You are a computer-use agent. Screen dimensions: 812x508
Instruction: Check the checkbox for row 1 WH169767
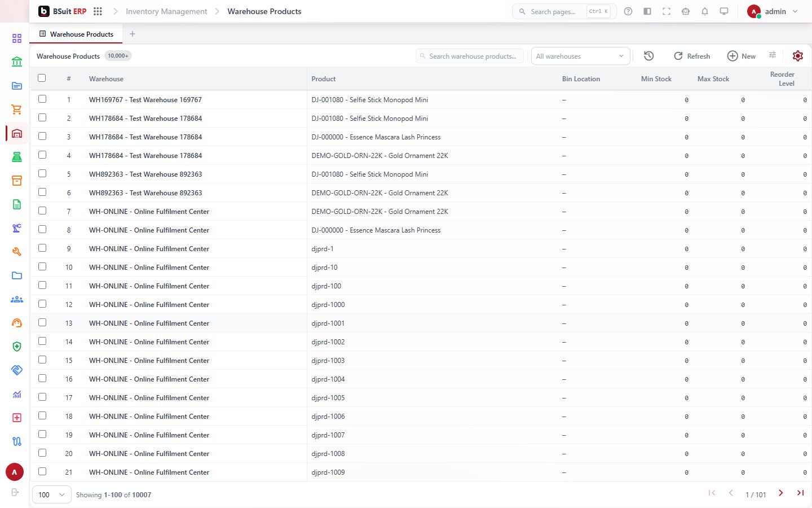(x=42, y=99)
